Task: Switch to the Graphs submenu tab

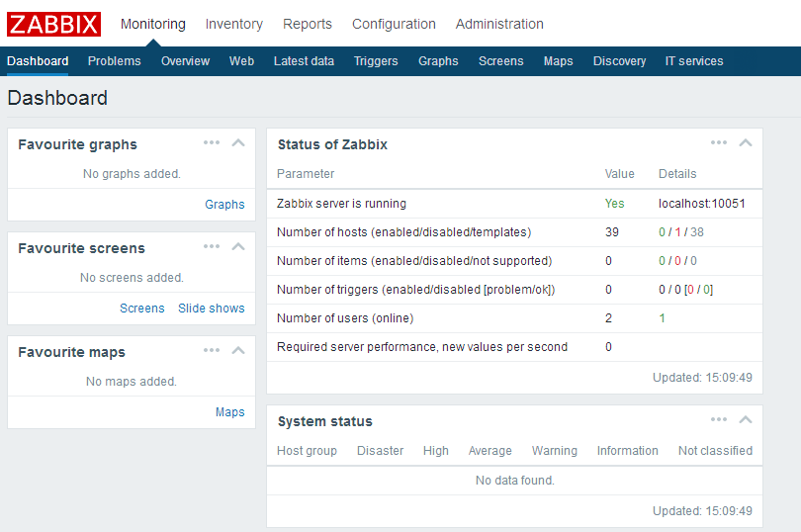Action: pos(438,61)
